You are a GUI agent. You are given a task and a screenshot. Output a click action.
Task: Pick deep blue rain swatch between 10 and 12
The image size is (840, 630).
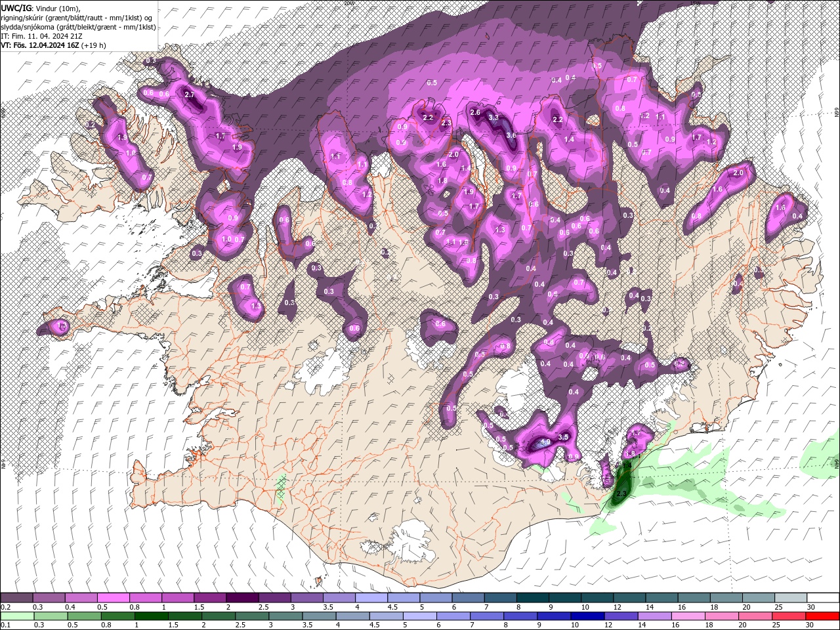(x=587, y=616)
